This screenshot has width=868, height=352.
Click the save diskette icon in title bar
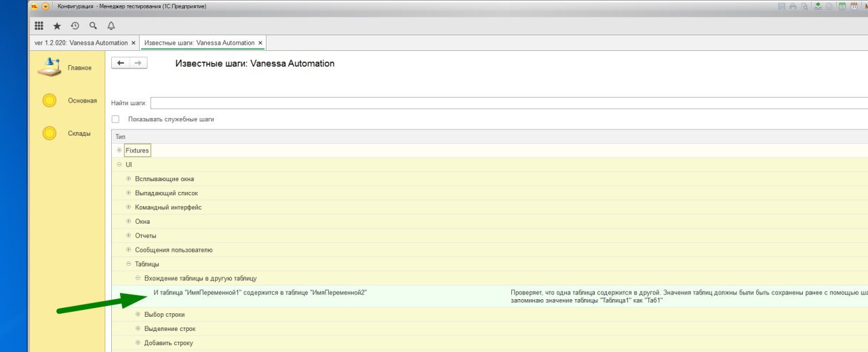(782, 6)
